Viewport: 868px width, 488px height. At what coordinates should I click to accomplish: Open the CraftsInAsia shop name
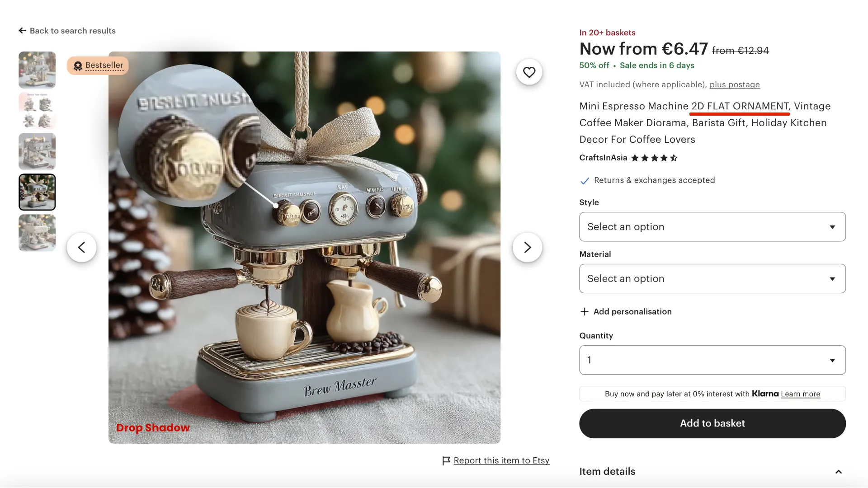(x=603, y=158)
